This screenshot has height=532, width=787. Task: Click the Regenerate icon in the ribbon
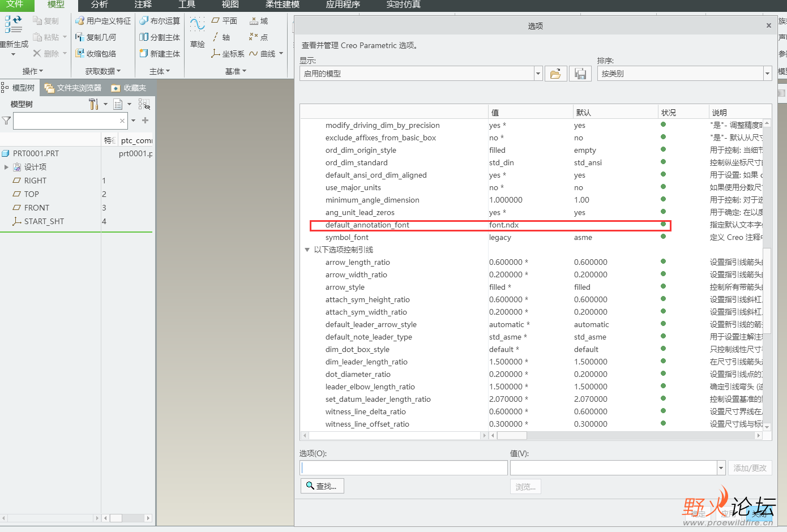pos(14,24)
